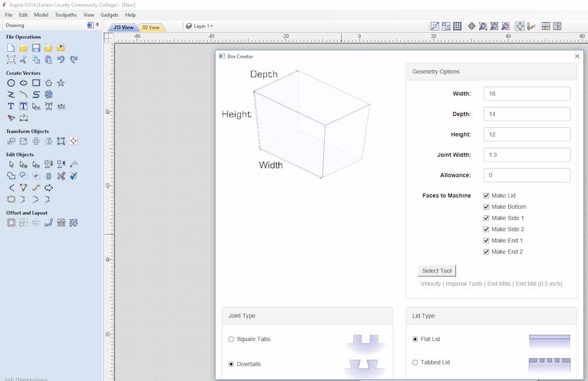Select the Dimension measuring tool

pos(24,118)
